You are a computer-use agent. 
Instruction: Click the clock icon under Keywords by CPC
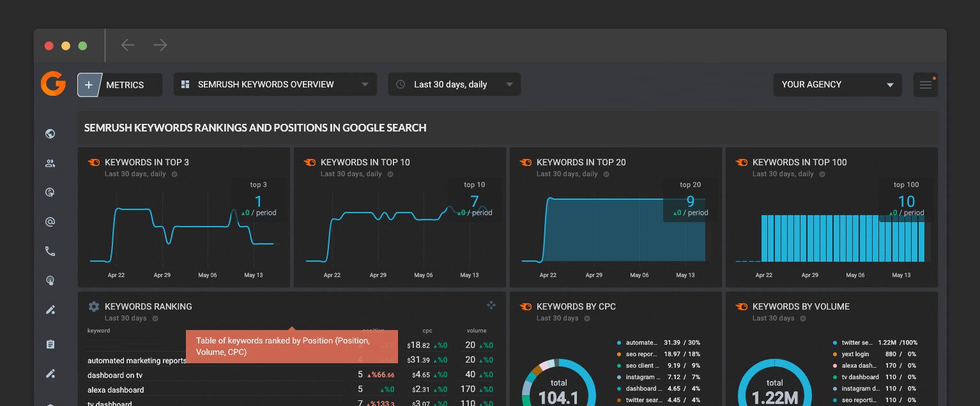coord(587,318)
